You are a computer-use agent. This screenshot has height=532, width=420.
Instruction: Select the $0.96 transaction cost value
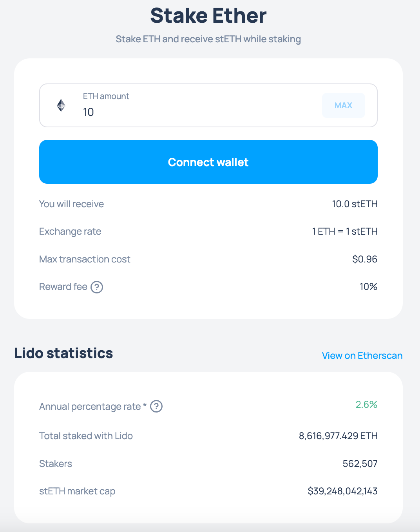365,259
